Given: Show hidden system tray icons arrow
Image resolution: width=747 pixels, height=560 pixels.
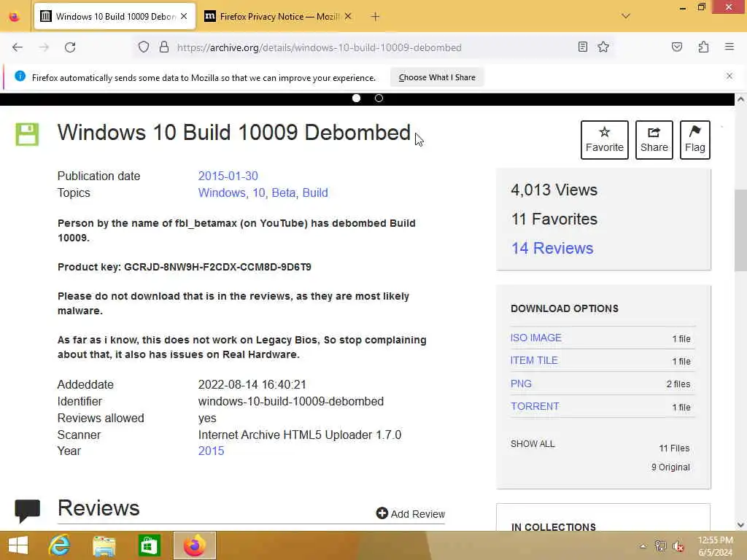Looking at the screenshot, I should 643,546.
